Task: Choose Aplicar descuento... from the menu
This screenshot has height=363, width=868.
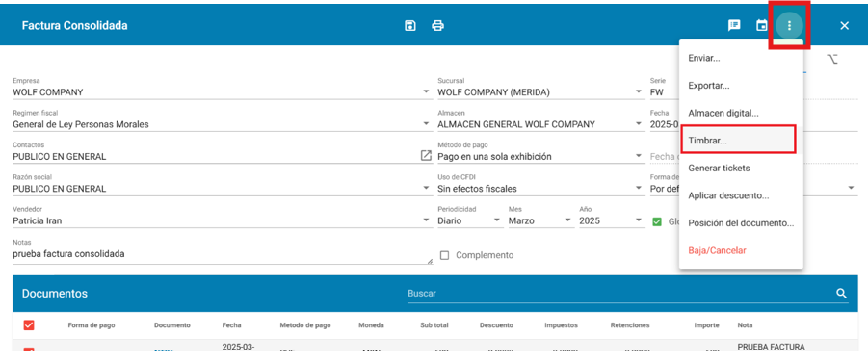Action: [x=741, y=195]
